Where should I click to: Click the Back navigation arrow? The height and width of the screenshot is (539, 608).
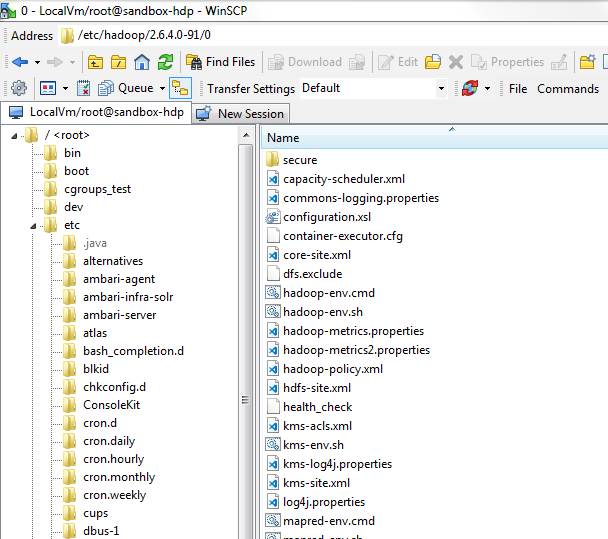[x=20, y=62]
